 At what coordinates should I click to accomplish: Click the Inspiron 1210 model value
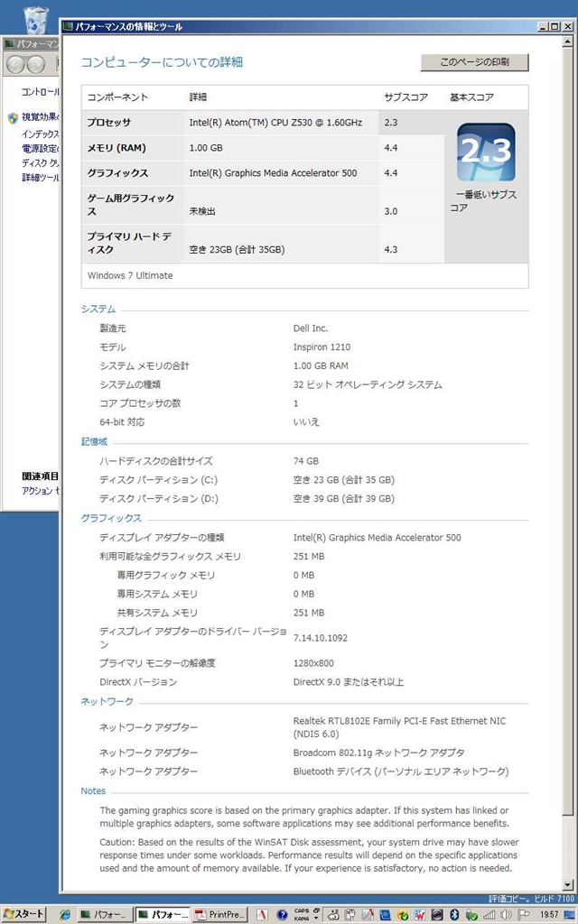coord(322,347)
